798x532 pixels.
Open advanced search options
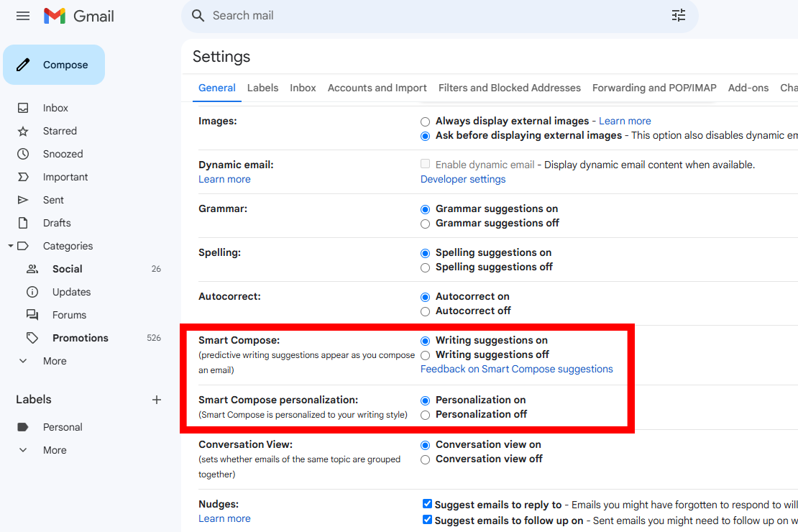(678, 15)
